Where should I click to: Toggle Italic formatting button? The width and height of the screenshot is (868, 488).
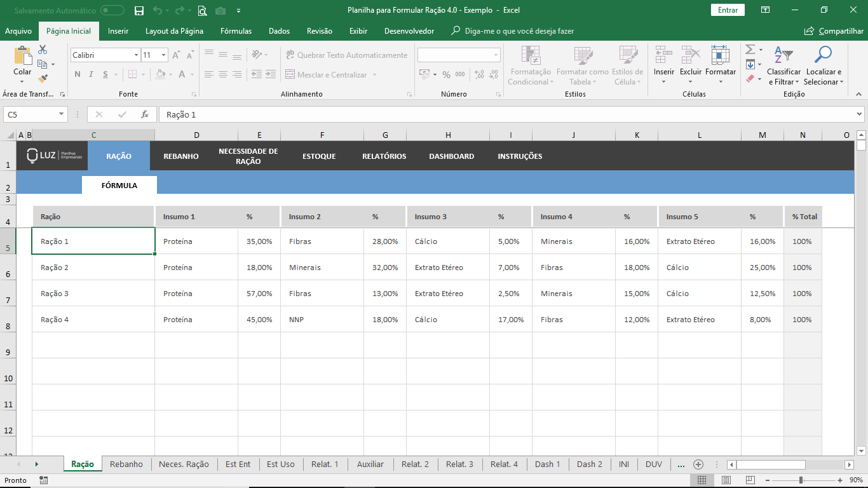[92, 74]
